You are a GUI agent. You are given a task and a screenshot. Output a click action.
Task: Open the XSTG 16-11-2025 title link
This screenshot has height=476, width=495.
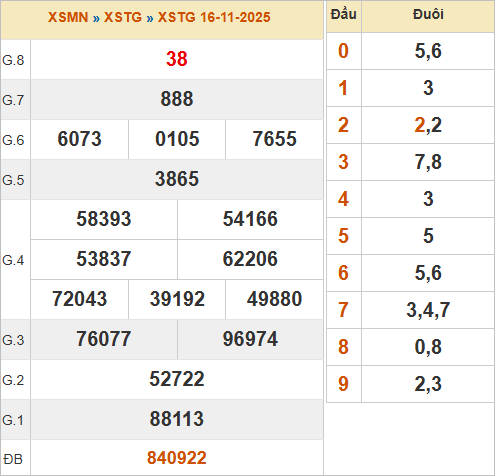(x=214, y=17)
